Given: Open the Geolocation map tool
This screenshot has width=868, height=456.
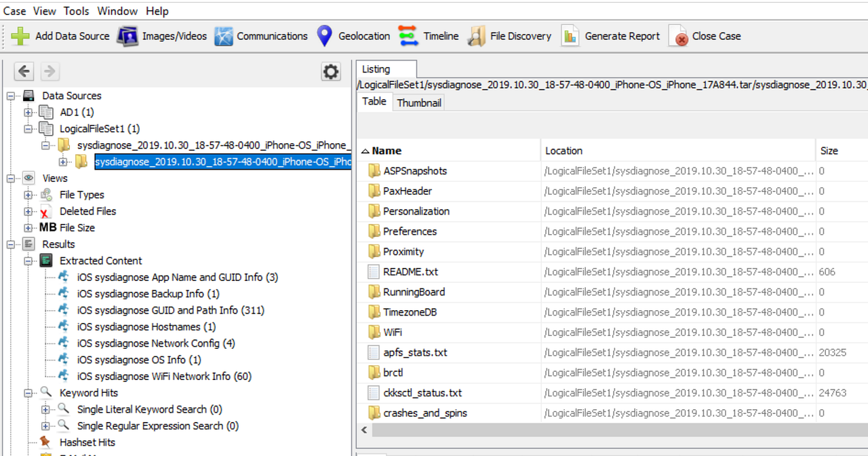Looking at the screenshot, I should coord(353,36).
